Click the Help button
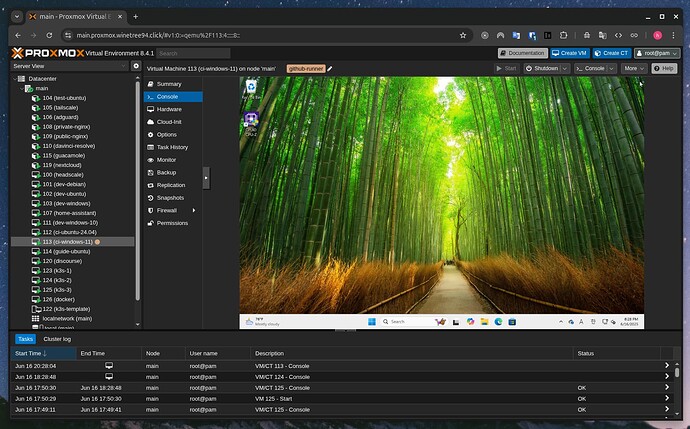The image size is (690, 429). pyautogui.click(x=664, y=69)
